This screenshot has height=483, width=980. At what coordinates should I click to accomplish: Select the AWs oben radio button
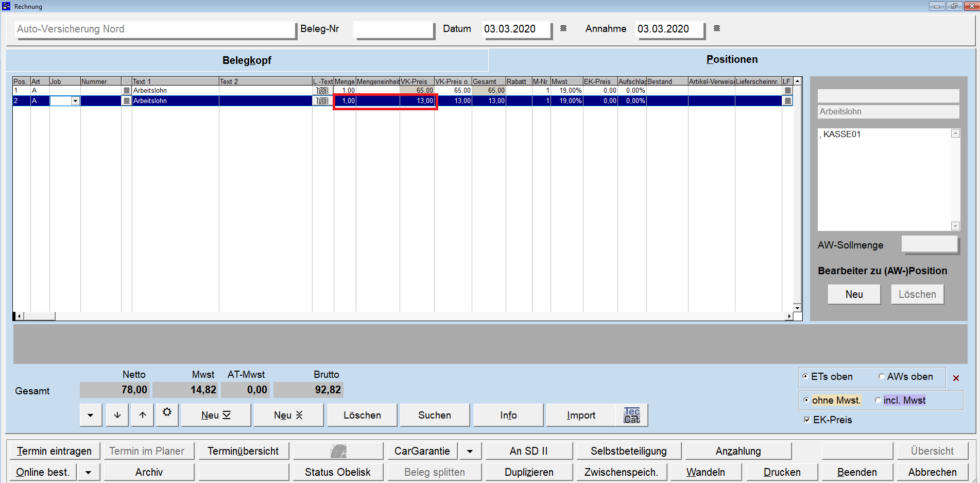(x=881, y=377)
